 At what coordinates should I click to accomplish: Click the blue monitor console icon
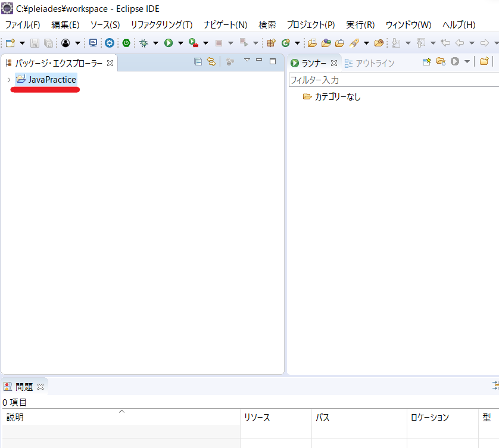(93, 43)
